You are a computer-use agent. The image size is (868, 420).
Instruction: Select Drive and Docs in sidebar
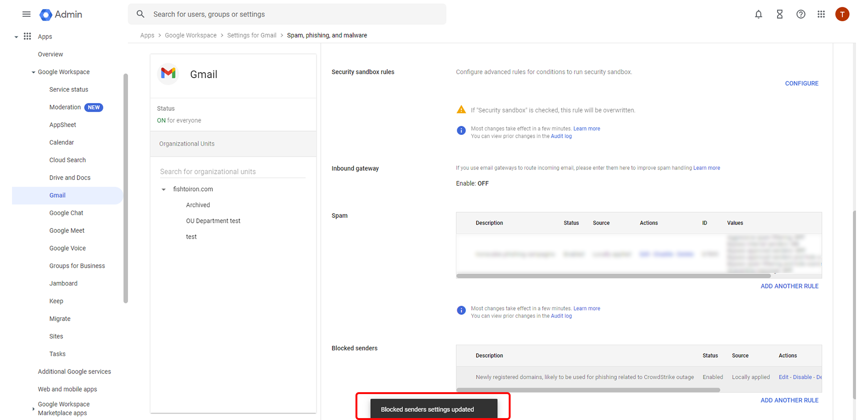(x=70, y=178)
